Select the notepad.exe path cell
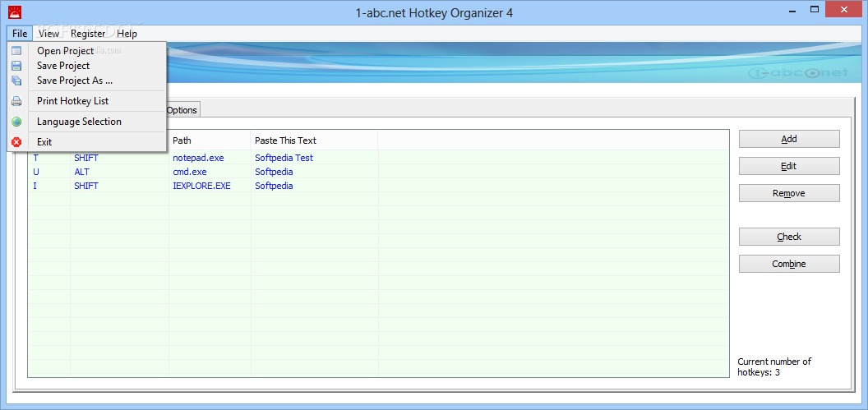This screenshot has height=410, width=868. (x=198, y=158)
